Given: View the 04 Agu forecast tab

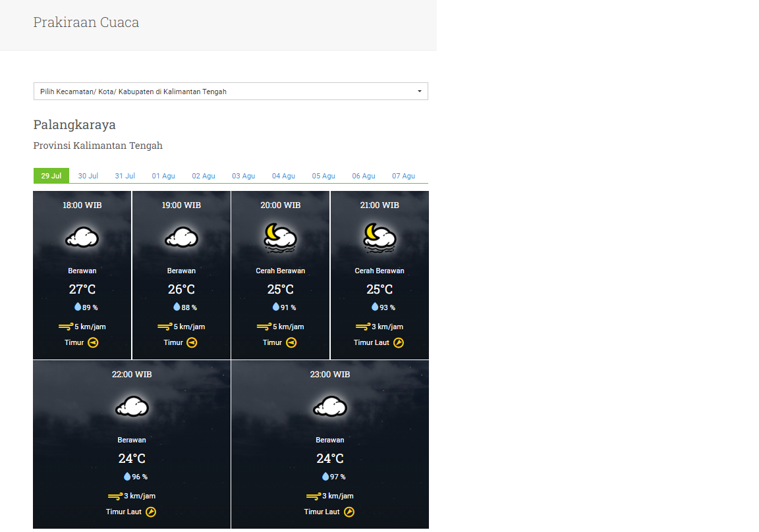Looking at the screenshot, I should tap(284, 176).
